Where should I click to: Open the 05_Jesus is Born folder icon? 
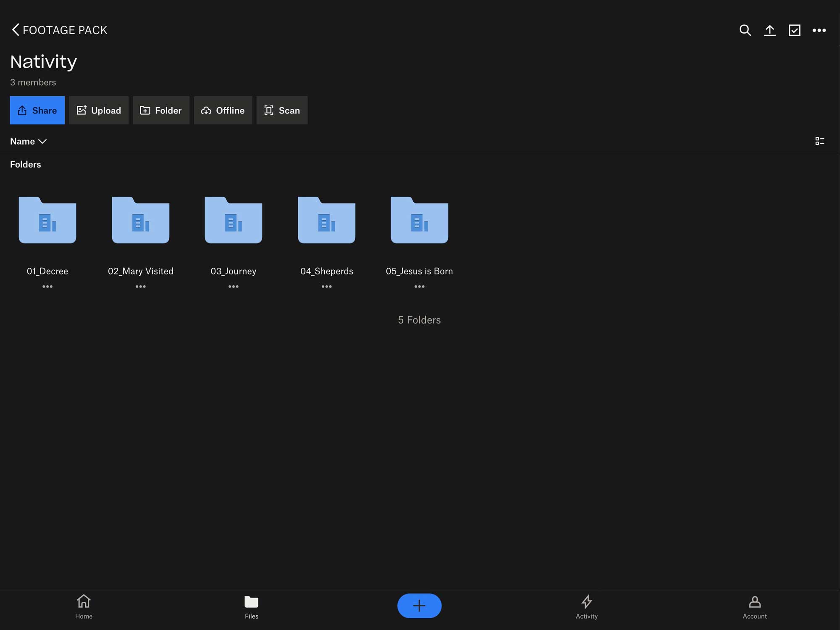[420, 220]
